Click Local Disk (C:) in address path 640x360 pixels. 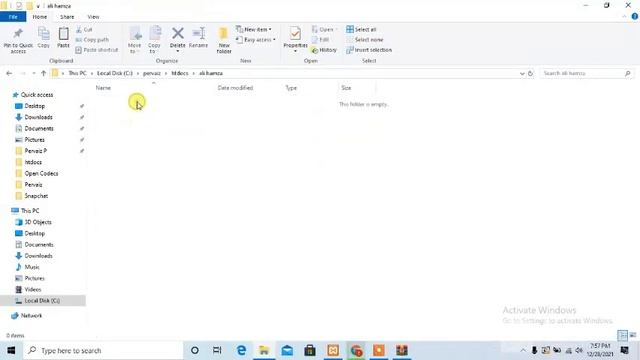coord(115,73)
